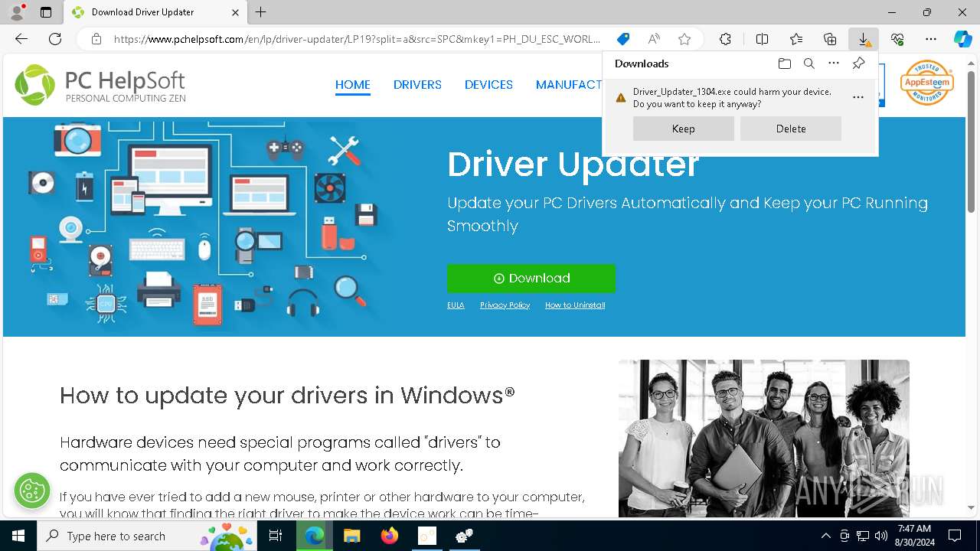980x551 pixels.
Task: Select the HOME menu item
Action: tap(353, 85)
